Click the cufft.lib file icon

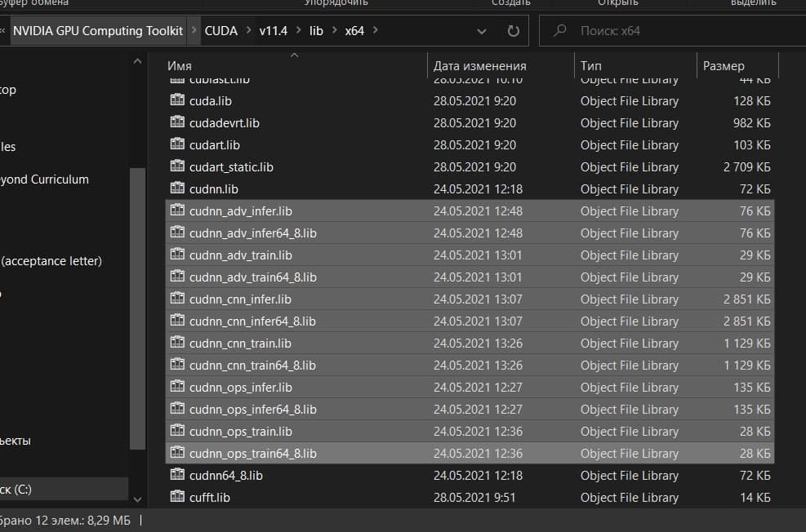177,497
